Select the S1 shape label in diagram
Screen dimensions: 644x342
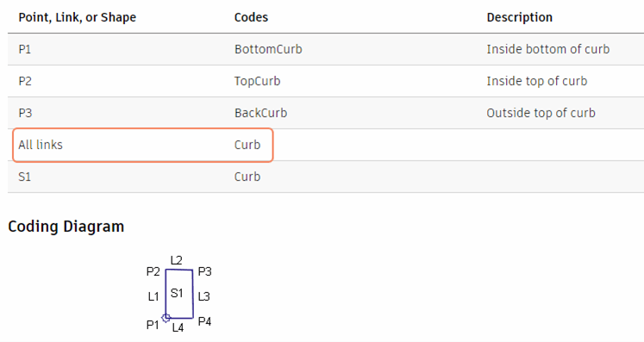click(177, 293)
